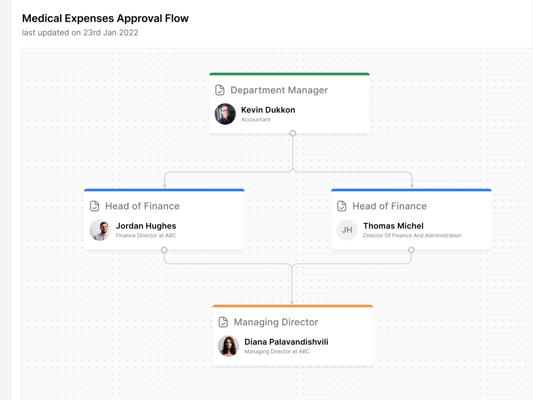The height and width of the screenshot is (400, 533).
Task: Click output connector below Jordan Hughes card
Action: [x=164, y=250]
